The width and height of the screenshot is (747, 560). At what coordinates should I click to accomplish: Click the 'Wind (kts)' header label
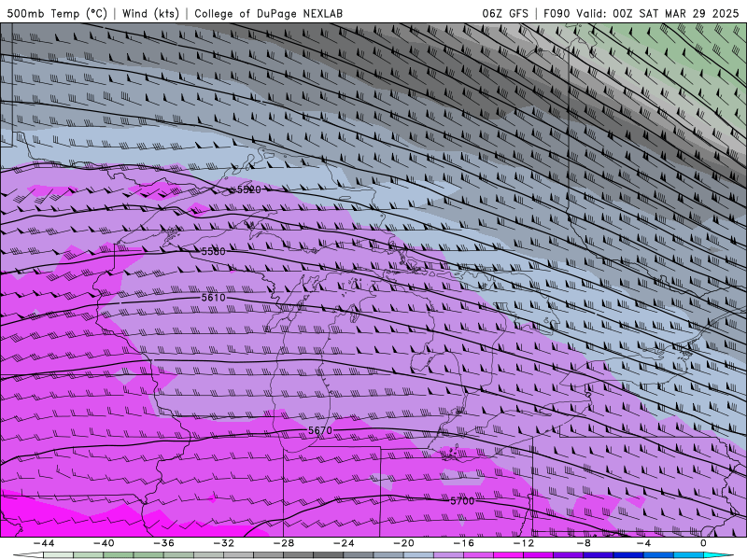[x=150, y=13]
